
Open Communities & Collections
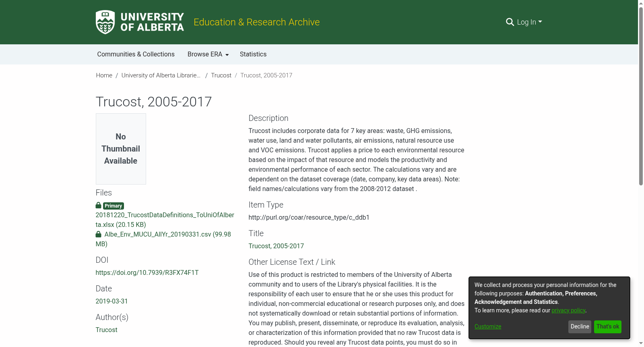coord(136,54)
